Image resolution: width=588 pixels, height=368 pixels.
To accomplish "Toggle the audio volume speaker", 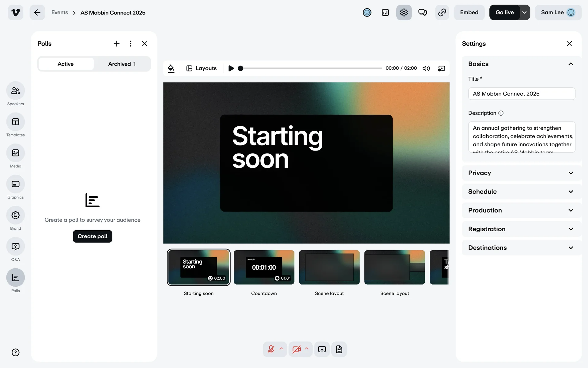I will click(426, 68).
